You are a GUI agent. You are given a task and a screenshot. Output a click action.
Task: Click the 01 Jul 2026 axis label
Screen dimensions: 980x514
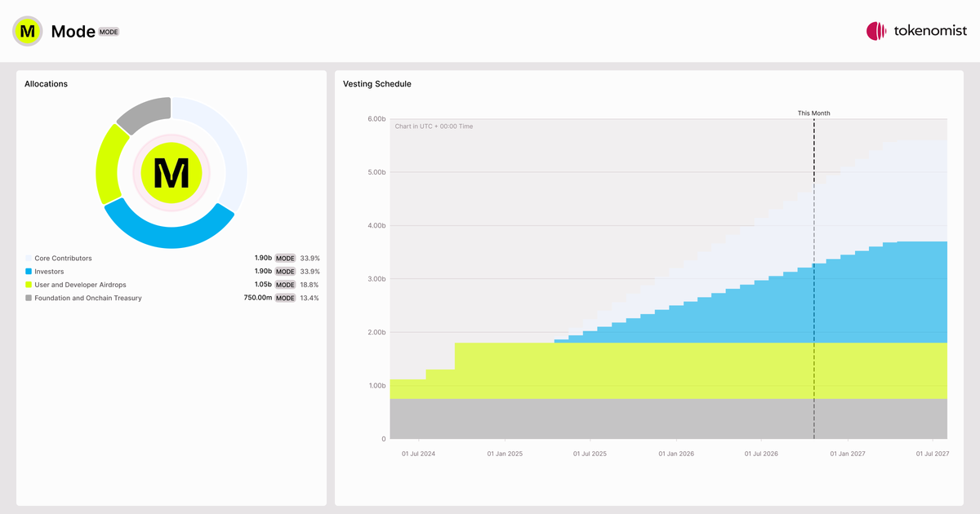pyautogui.click(x=761, y=453)
